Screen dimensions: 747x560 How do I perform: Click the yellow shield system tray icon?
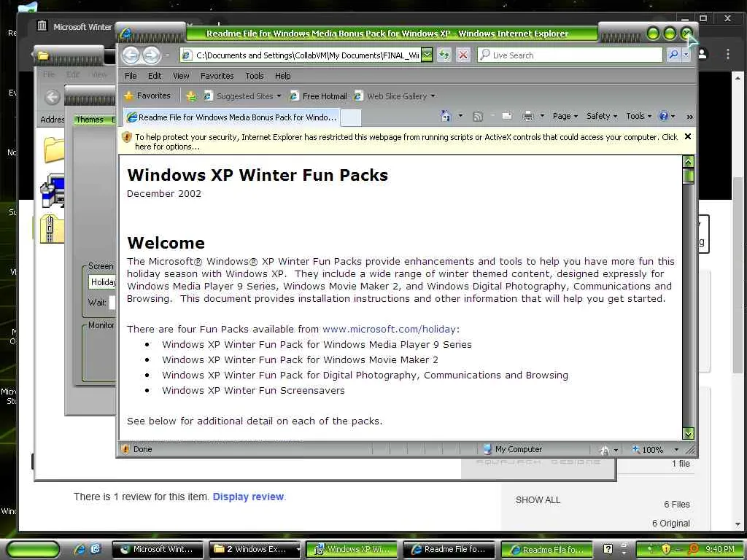tap(666, 549)
